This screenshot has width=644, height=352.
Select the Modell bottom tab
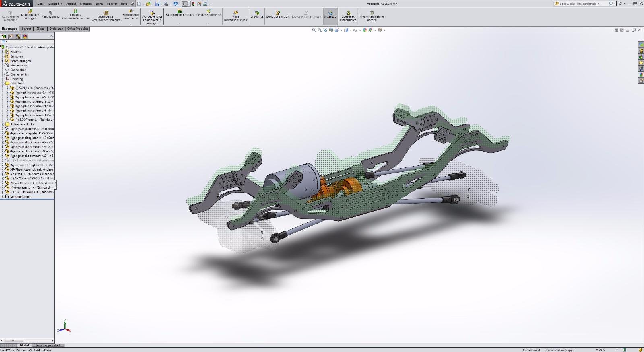(x=25, y=345)
